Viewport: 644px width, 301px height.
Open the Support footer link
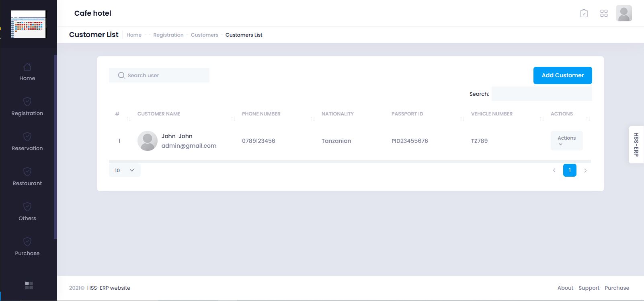589,288
